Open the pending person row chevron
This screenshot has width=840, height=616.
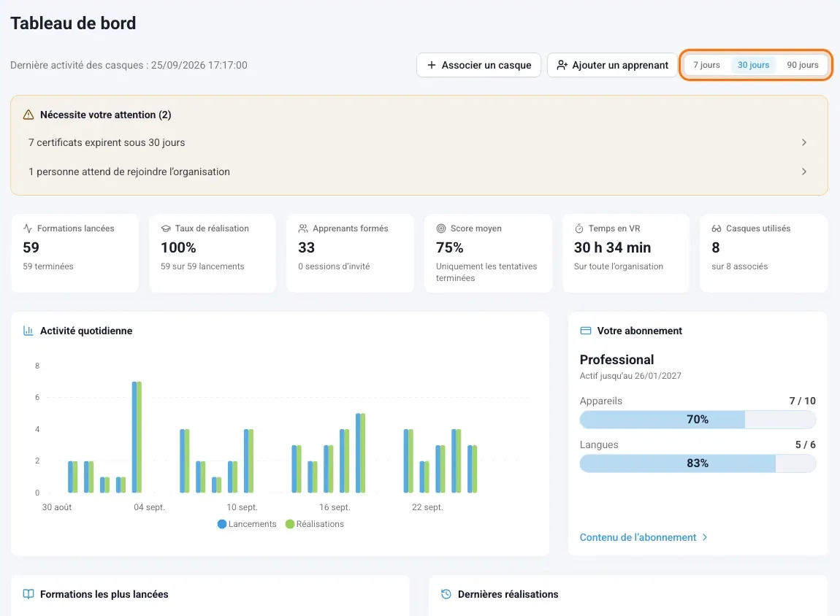[804, 172]
